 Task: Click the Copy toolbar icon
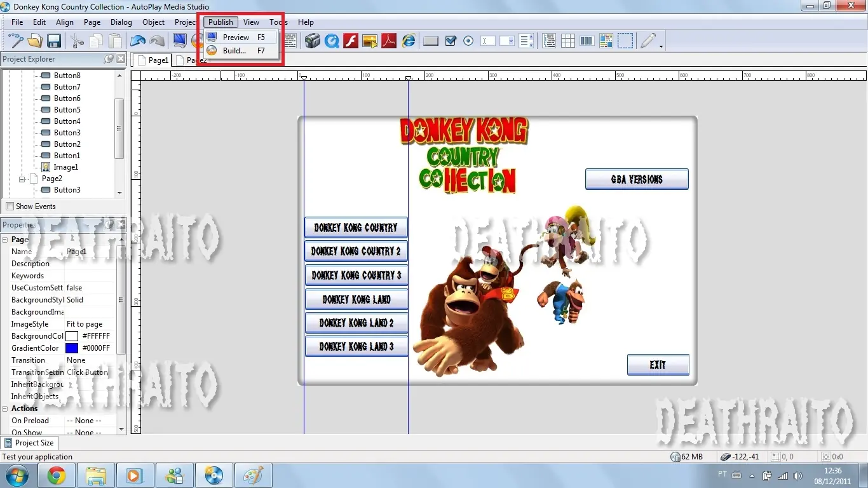(97, 41)
